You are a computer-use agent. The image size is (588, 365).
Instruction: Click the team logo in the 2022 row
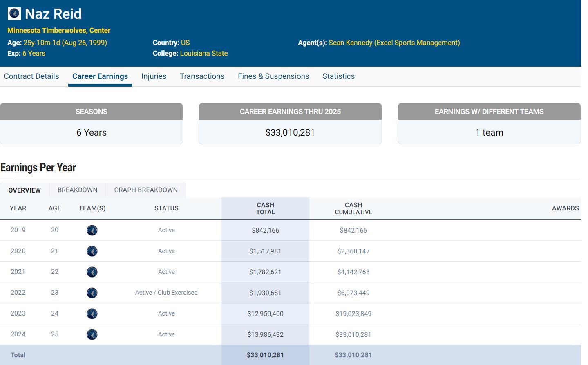click(92, 293)
